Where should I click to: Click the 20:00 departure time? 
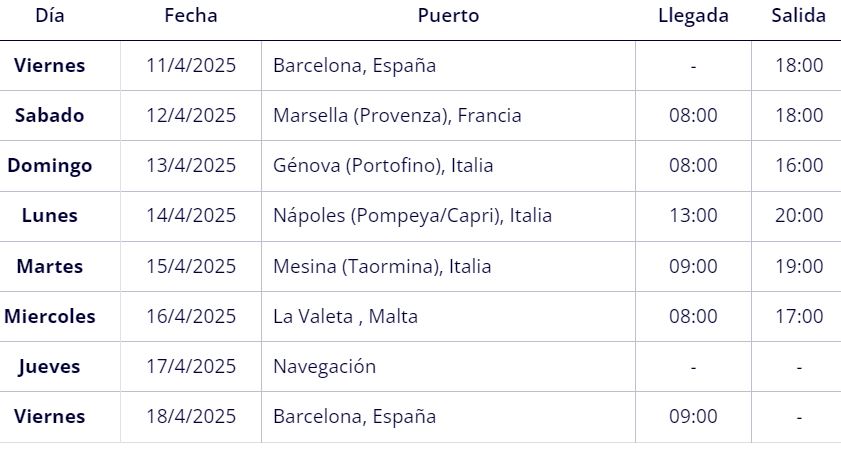coord(799,215)
